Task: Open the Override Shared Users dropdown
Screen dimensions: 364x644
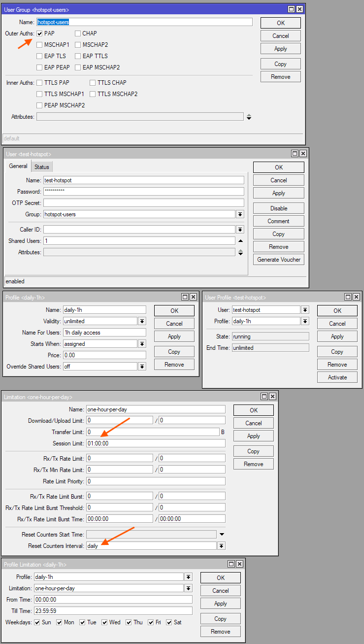Action: pos(142,367)
